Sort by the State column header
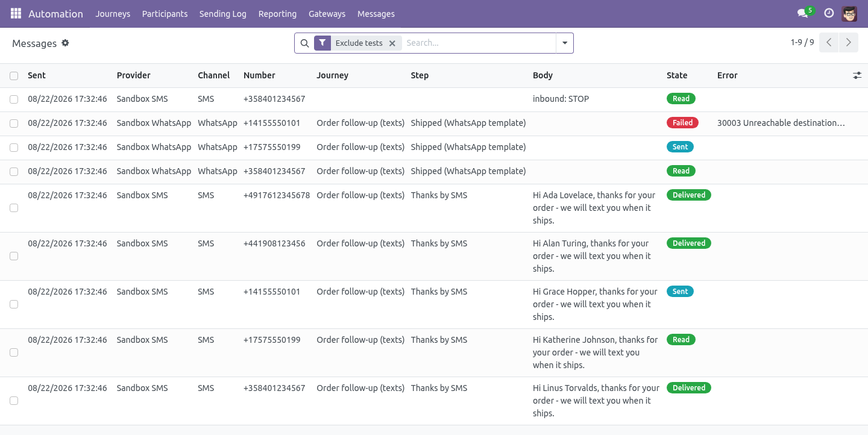This screenshot has width=868, height=435. (677, 75)
